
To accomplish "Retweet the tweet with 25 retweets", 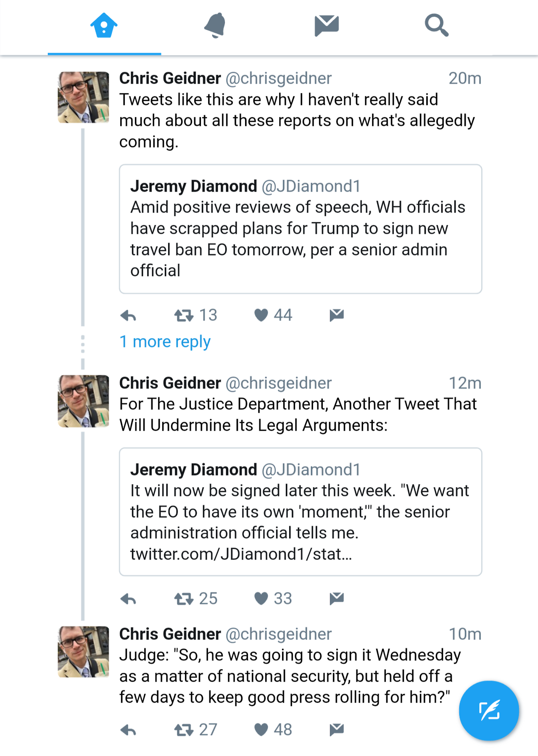I will tap(184, 599).
